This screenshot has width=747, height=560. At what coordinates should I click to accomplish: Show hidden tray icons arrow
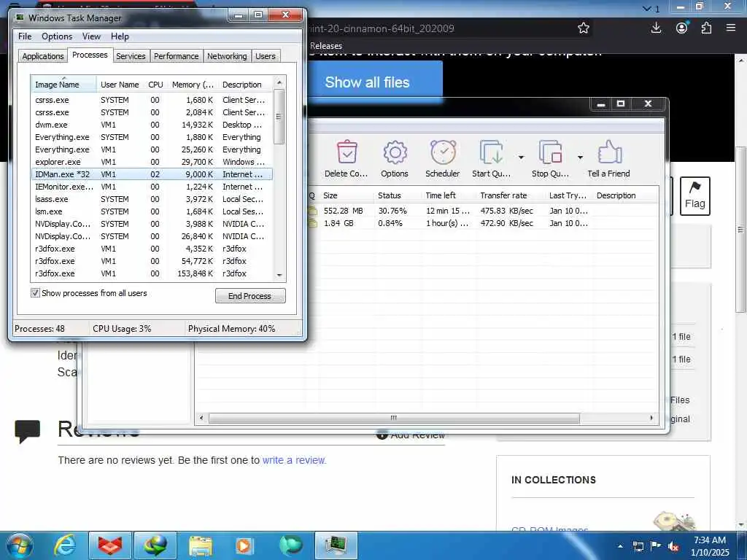(620, 546)
